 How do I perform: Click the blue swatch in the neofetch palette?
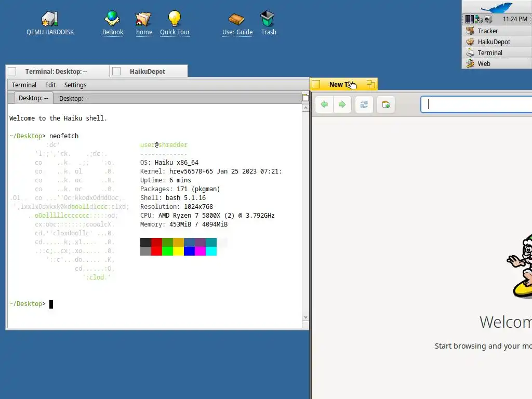point(189,251)
